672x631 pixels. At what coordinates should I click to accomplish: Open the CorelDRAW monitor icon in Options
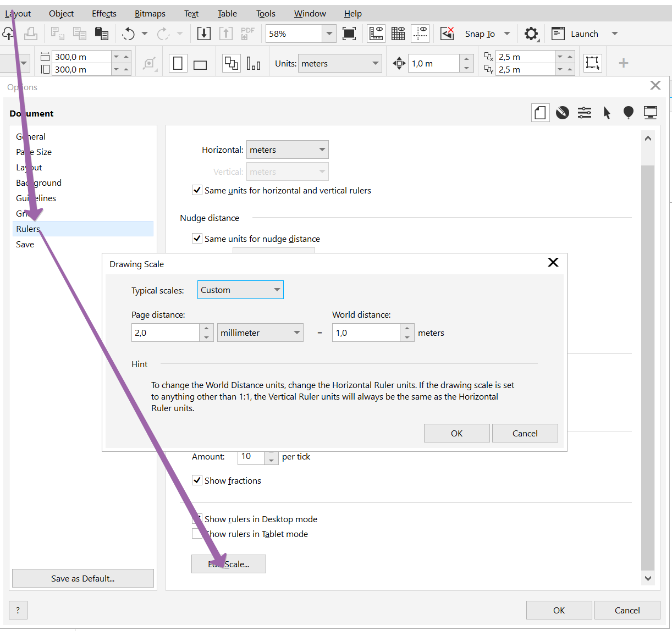tap(651, 113)
